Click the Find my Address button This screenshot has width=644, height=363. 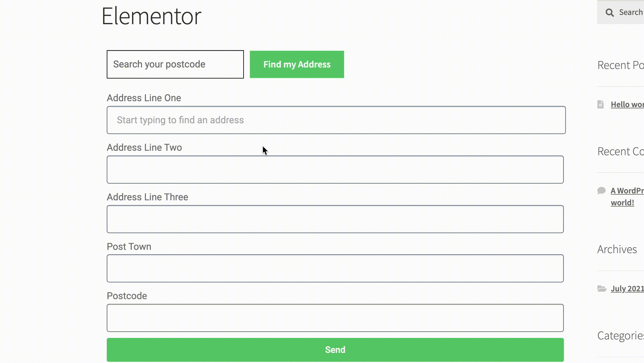pyautogui.click(x=297, y=64)
